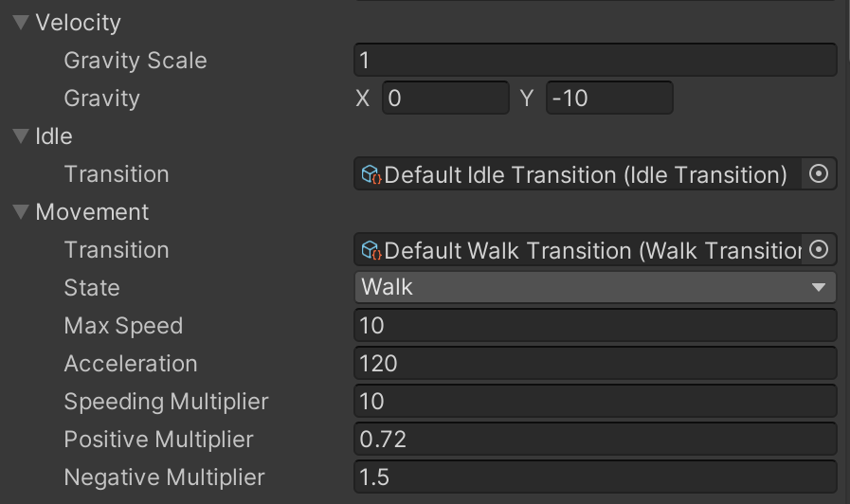Click the Gravity Scale input field
Viewport: 850px width, 504px height.
coord(595,60)
